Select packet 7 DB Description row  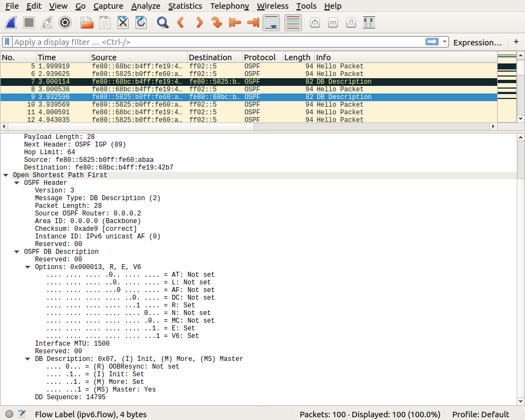coord(248,81)
